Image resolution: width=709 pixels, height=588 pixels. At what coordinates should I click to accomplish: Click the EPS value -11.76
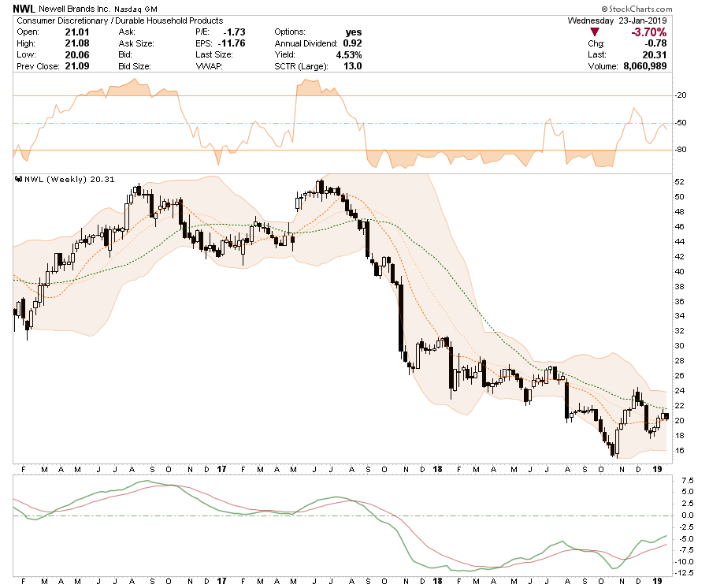point(232,43)
